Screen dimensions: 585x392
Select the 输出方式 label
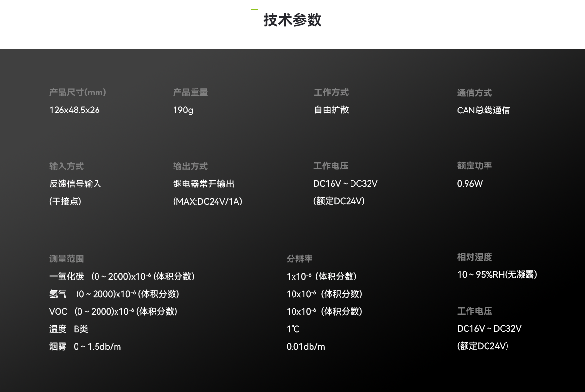click(x=190, y=166)
